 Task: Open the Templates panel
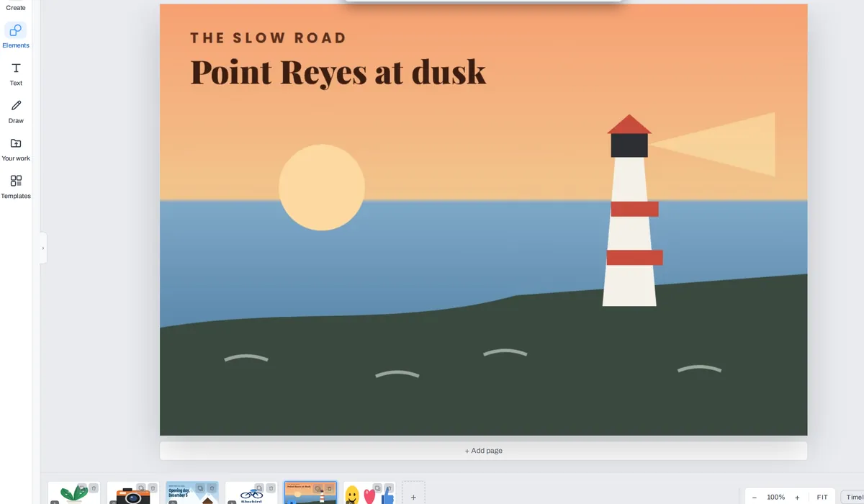coord(16,186)
